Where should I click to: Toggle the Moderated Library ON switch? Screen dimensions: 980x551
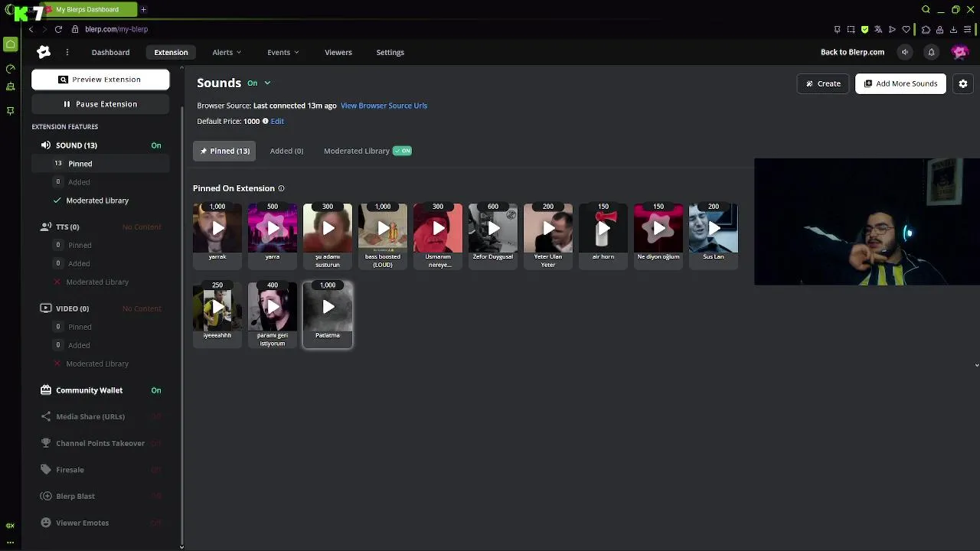click(x=402, y=151)
